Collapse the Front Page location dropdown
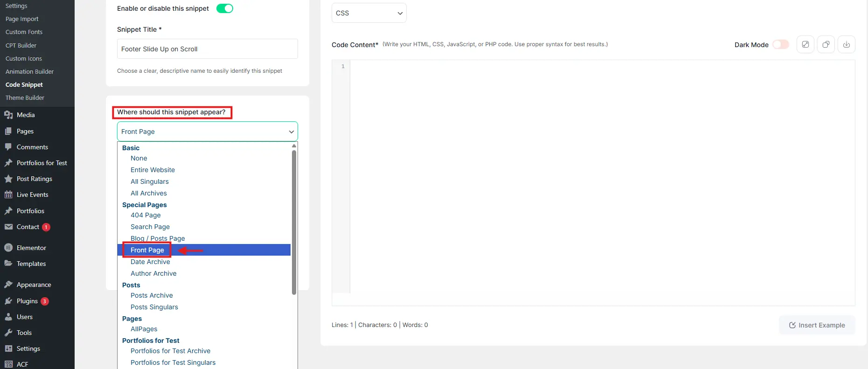 click(207, 132)
